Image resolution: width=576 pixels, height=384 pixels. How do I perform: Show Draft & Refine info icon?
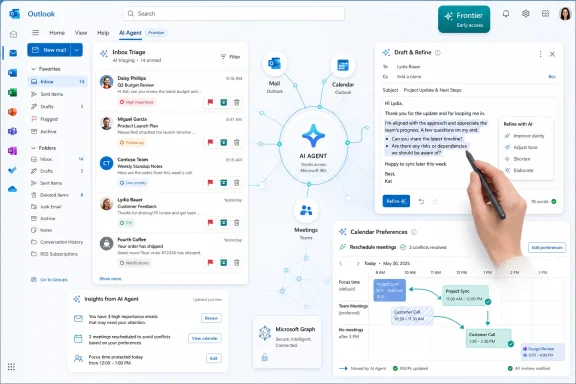[x=438, y=53]
